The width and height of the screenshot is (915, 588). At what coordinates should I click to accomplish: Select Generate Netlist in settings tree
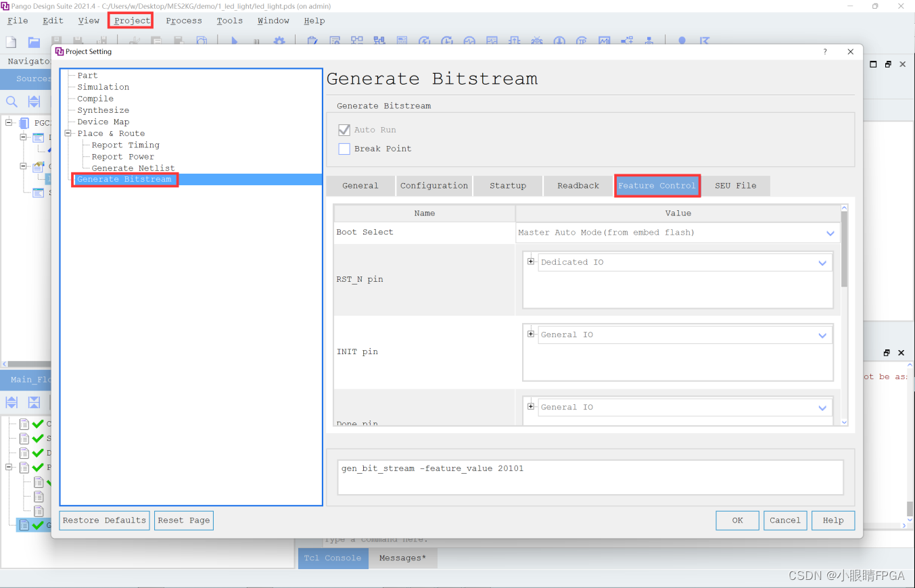click(x=133, y=168)
